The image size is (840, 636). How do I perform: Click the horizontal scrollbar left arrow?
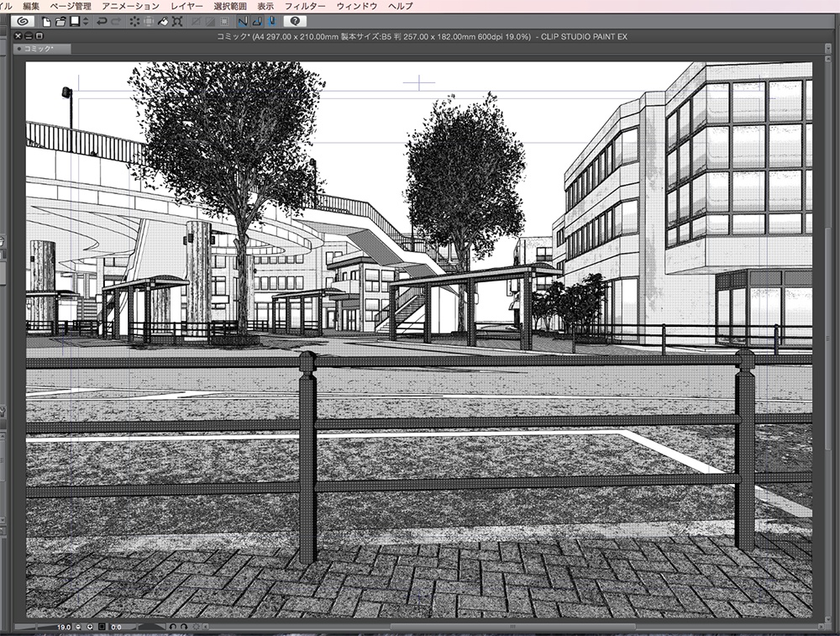tap(206, 627)
